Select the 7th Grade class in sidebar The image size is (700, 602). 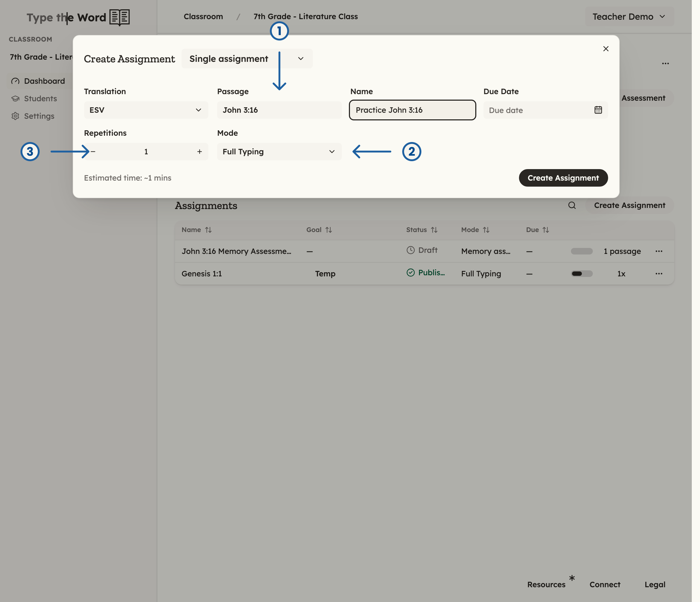point(41,57)
